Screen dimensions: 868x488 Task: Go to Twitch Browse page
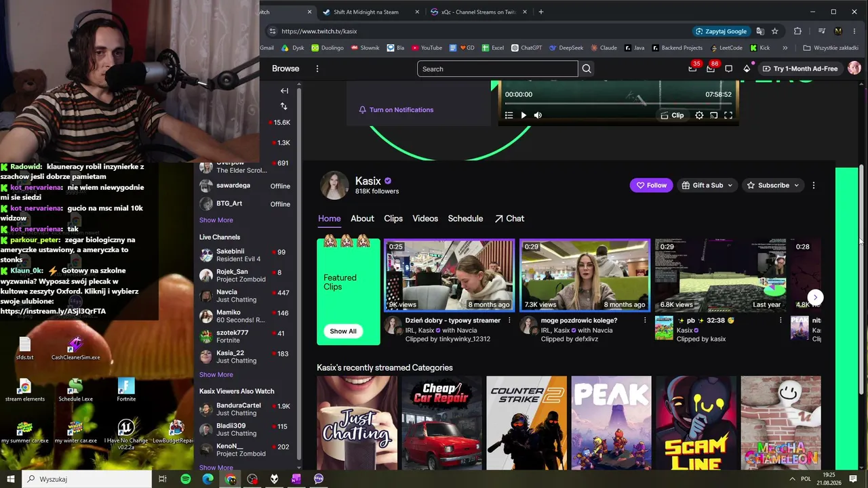tap(285, 68)
